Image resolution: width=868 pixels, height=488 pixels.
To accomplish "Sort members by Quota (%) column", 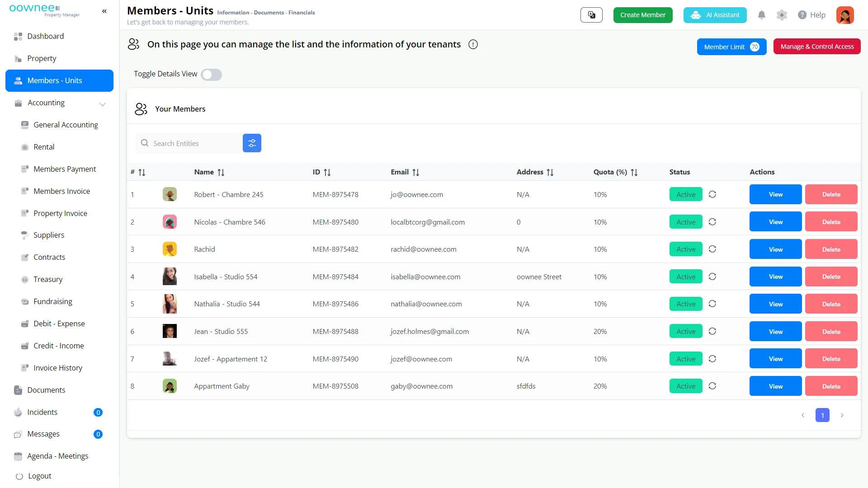I will (634, 172).
